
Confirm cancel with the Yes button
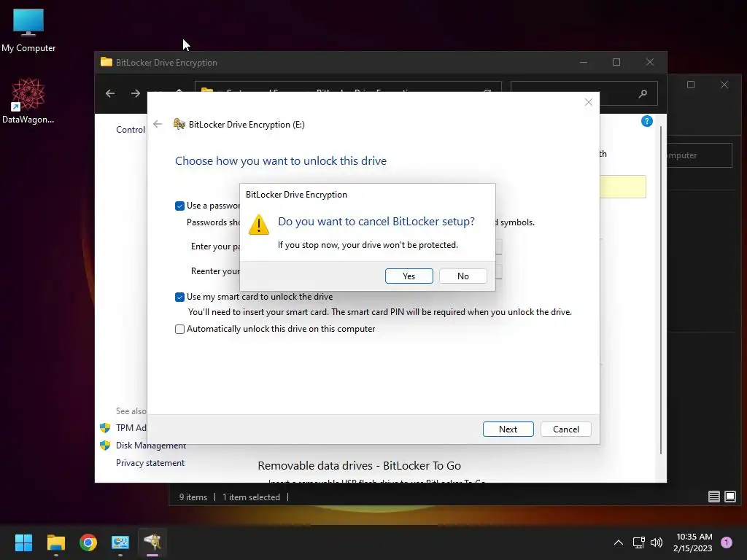tap(409, 276)
